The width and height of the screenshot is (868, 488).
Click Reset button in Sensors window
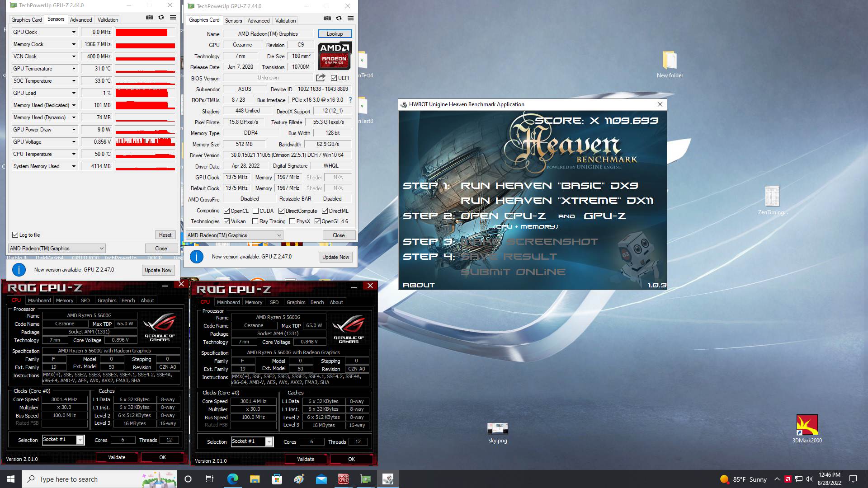point(165,235)
